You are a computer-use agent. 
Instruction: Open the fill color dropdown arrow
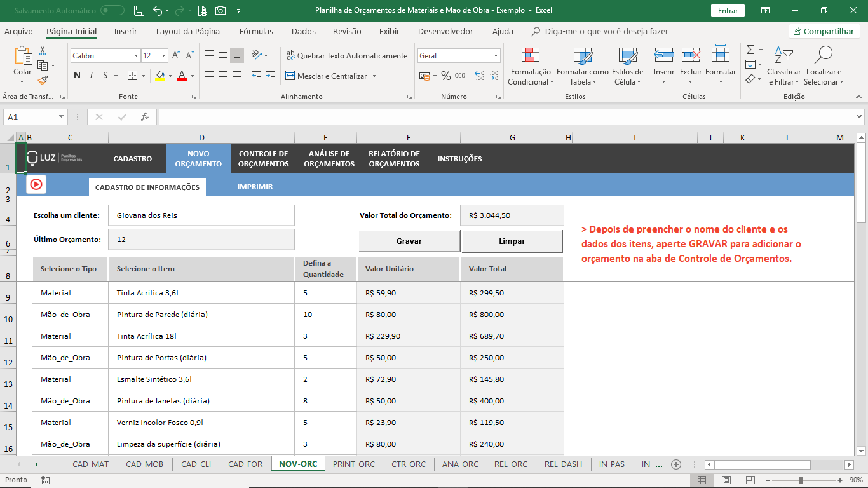170,76
